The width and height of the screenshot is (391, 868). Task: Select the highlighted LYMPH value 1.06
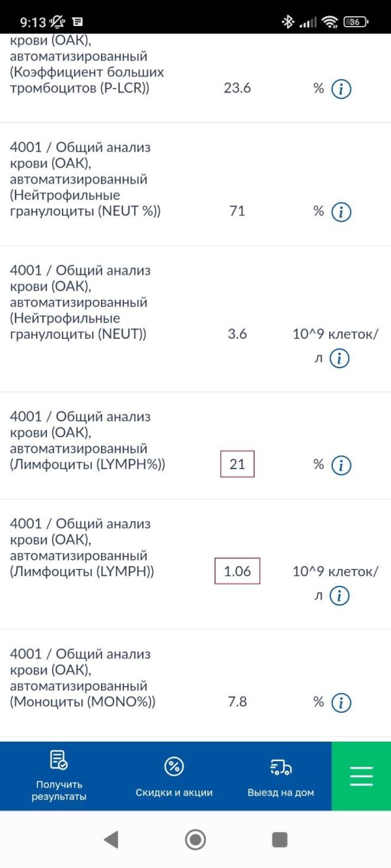point(237,571)
